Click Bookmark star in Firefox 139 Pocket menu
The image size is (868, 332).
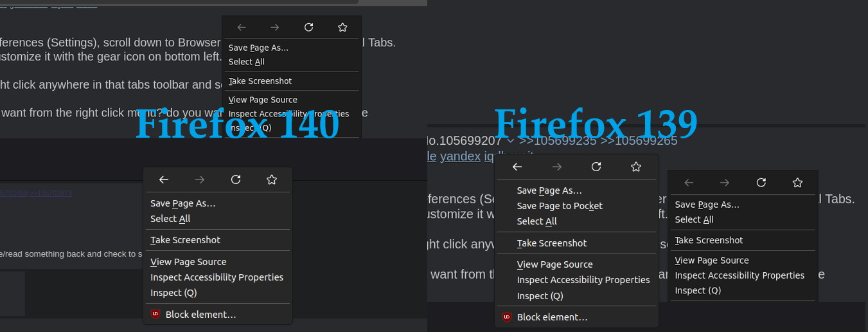coord(636,167)
